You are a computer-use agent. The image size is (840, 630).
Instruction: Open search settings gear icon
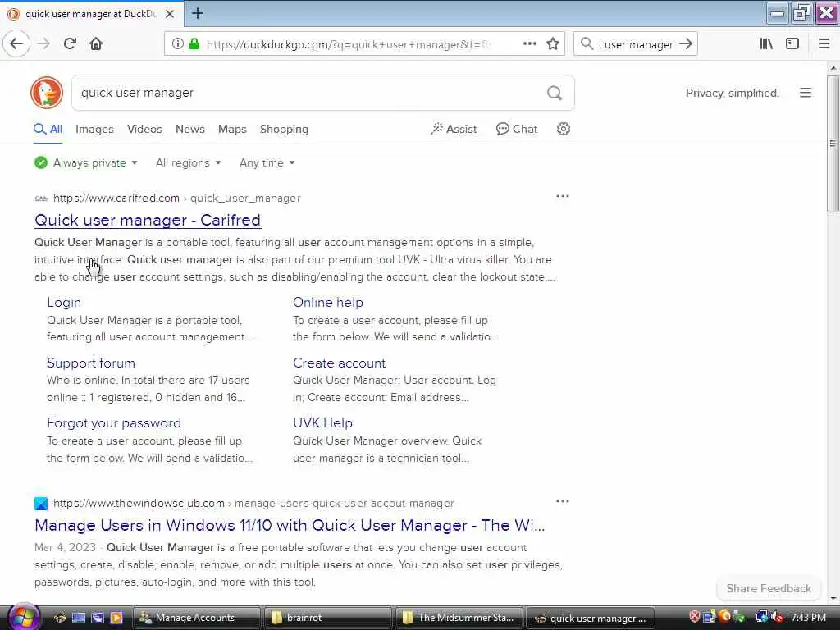(563, 129)
